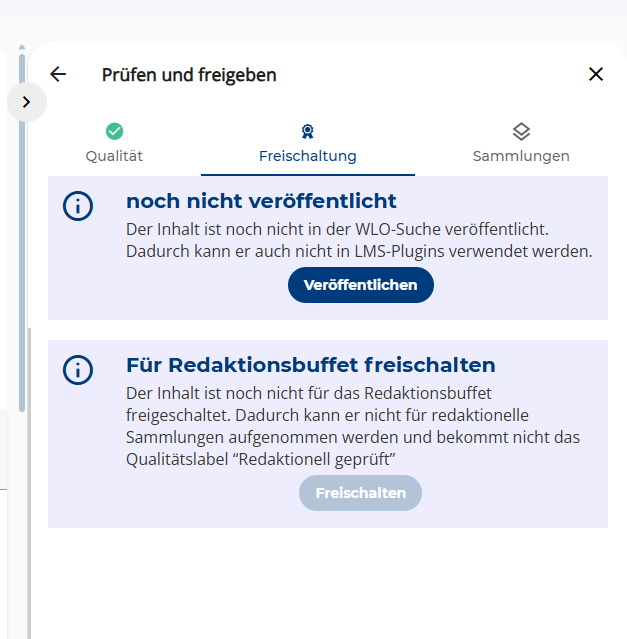Click the heading "Für Redaktionsbuffet freischalten"
The image size is (627, 639).
click(311, 365)
